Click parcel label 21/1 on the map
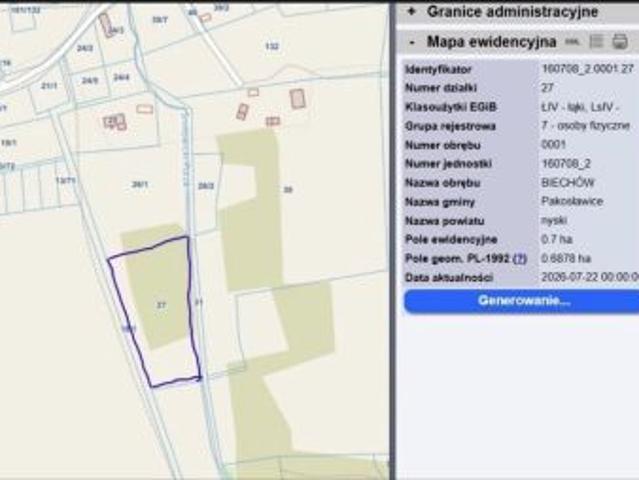The image size is (639, 480). (x=49, y=86)
